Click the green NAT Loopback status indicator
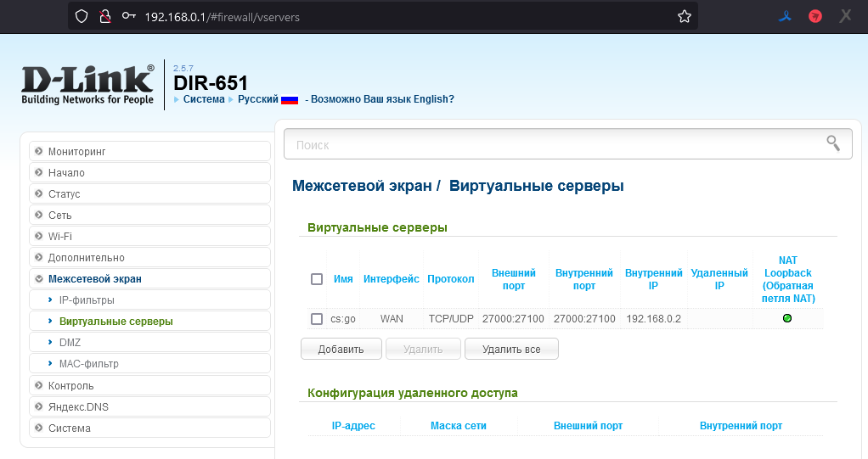The width and height of the screenshot is (868, 459). coord(787,318)
